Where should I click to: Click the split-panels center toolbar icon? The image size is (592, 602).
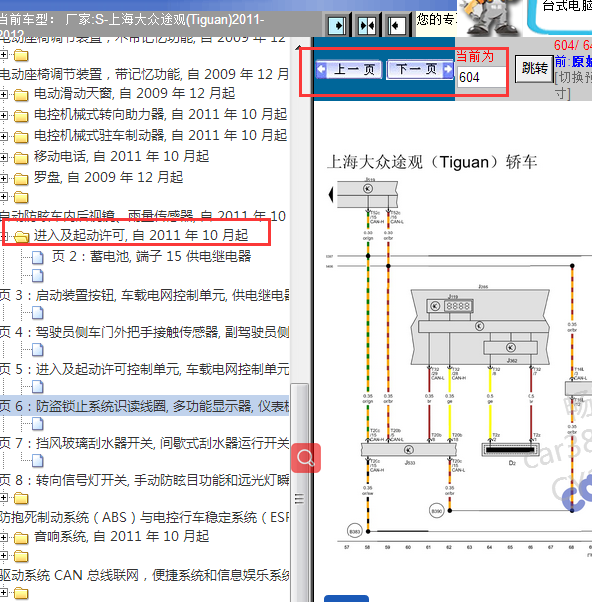pos(367,26)
